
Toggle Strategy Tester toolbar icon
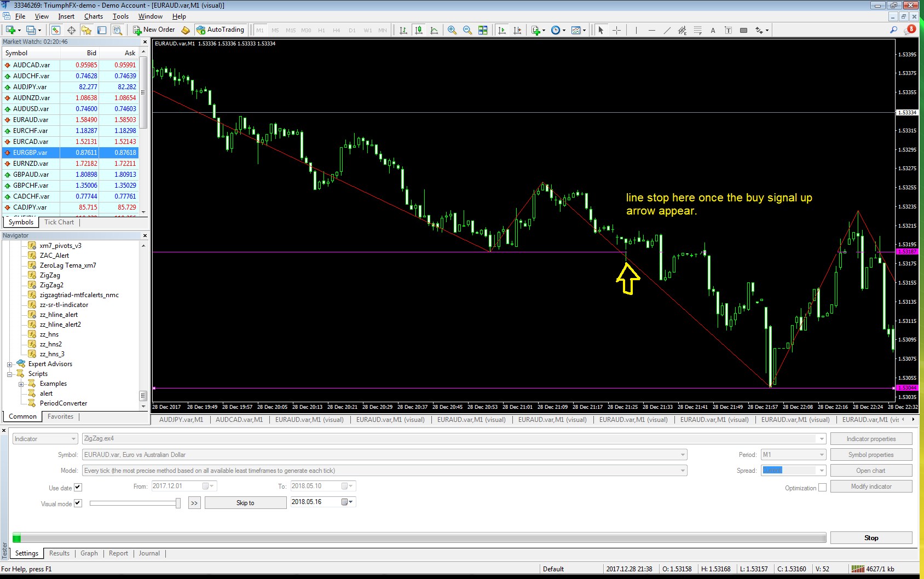[x=117, y=30]
